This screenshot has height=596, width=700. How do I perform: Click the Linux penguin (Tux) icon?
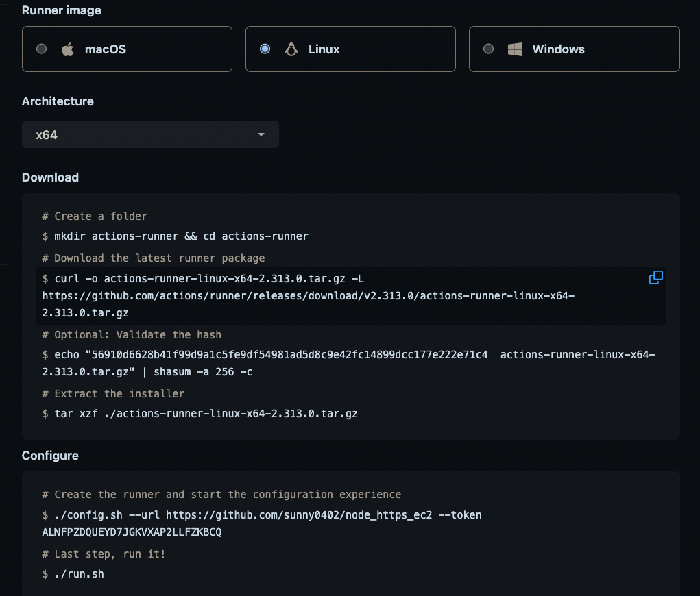click(x=291, y=49)
